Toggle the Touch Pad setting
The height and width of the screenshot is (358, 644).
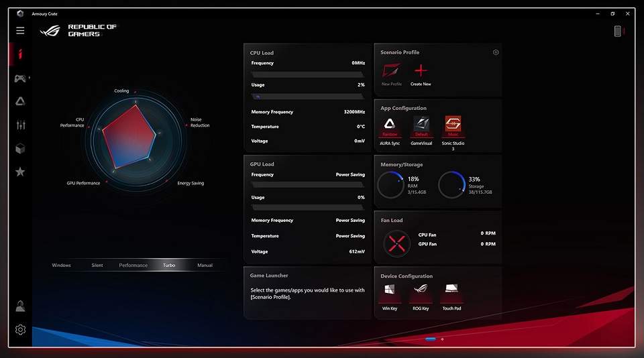[451, 289]
